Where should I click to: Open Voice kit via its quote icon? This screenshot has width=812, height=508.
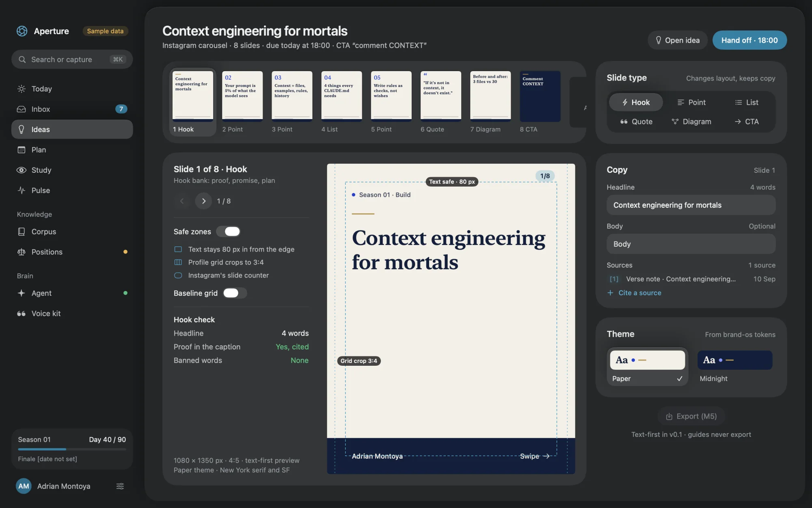pos(22,313)
